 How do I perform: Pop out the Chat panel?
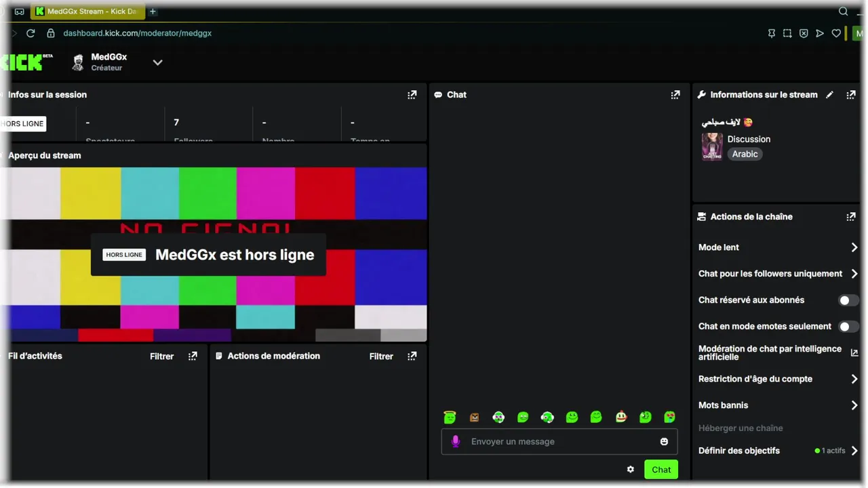coord(675,95)
